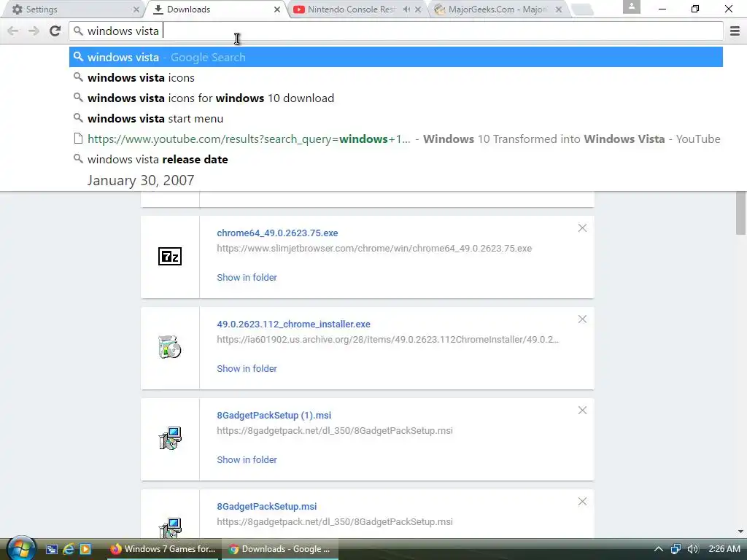Screen dimensions: 747x560
Task: Click the scrollbar down arrow
Action: pos(740,532)
